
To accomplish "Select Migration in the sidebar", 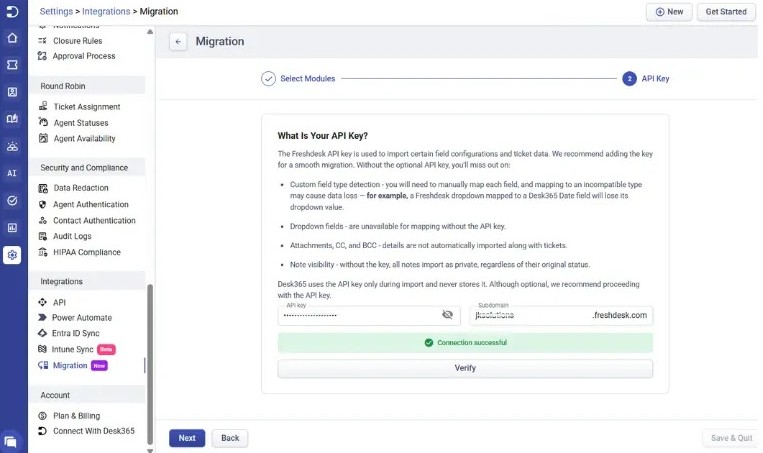I will [70, 365].
